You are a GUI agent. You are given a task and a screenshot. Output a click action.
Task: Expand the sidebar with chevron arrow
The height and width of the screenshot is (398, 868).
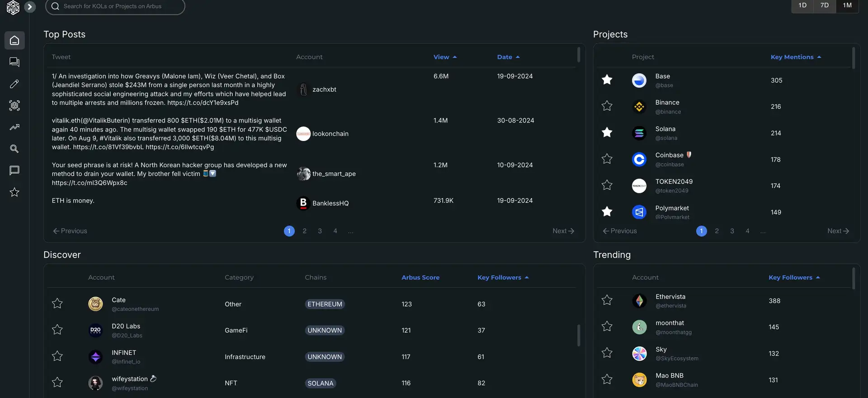(x=30, y=7)
